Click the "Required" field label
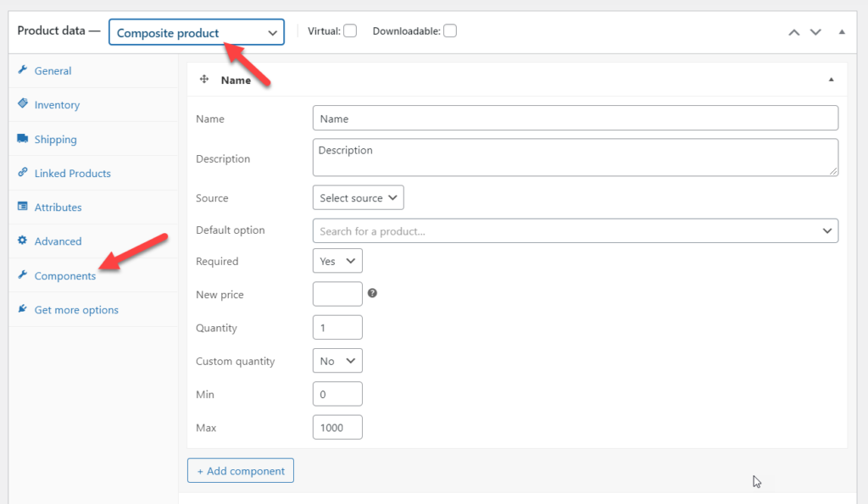 (x=217, y=261)
